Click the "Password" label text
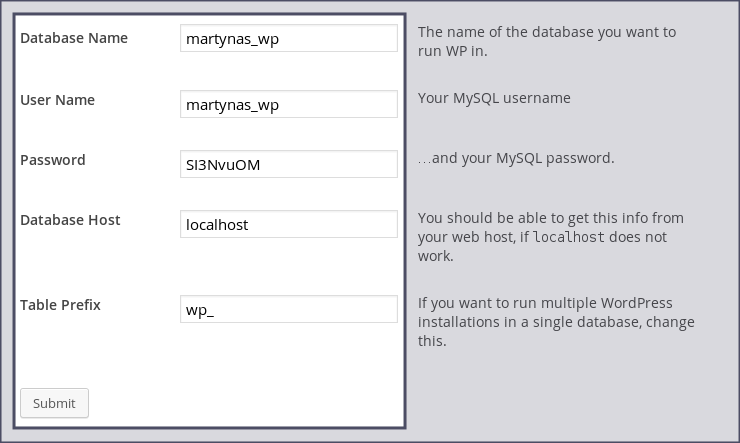The width and height of the screenshot is (740, 443). [x=53, y=160]
